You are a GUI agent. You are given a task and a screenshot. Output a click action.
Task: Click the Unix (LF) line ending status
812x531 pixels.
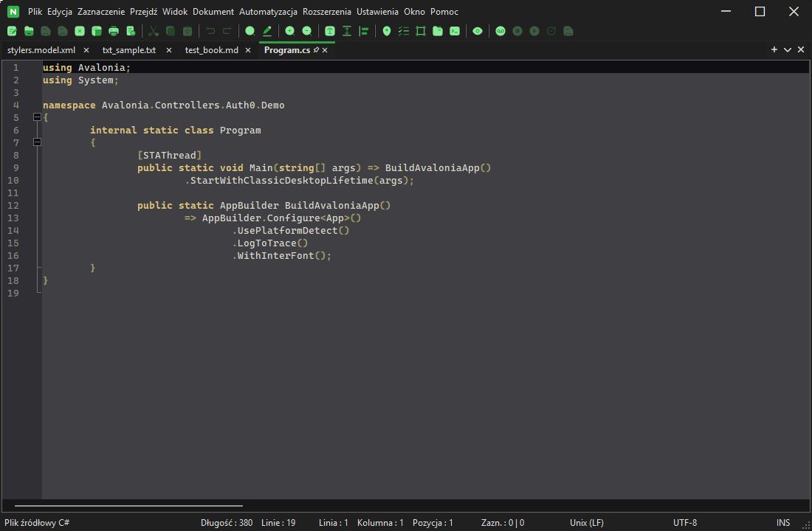pos(587,523)
